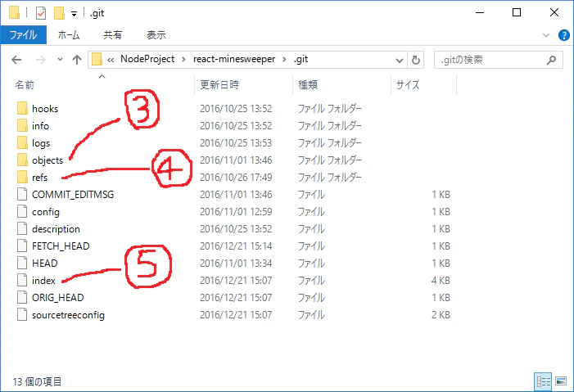Select the index file name
The width and height of the screenshot is (574, 392).
43,281
